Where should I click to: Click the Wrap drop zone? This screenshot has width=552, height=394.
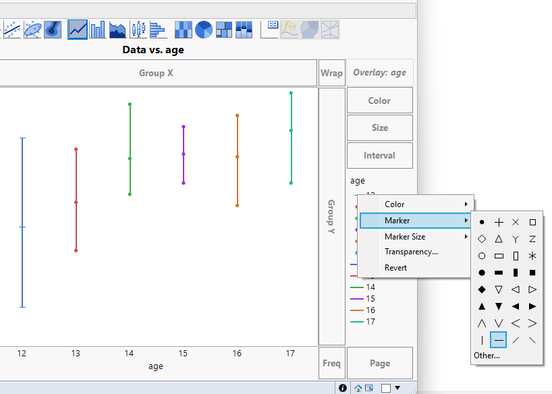332,73
